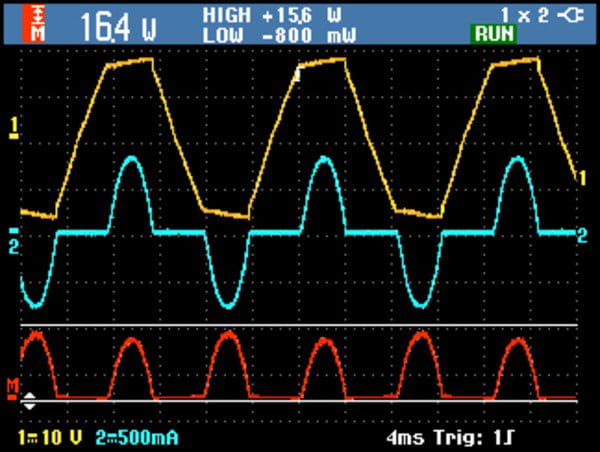Viewport: 600px width, 452px height.
Task: Click the cyan 2 label at right edge
Action: (582, 235)
